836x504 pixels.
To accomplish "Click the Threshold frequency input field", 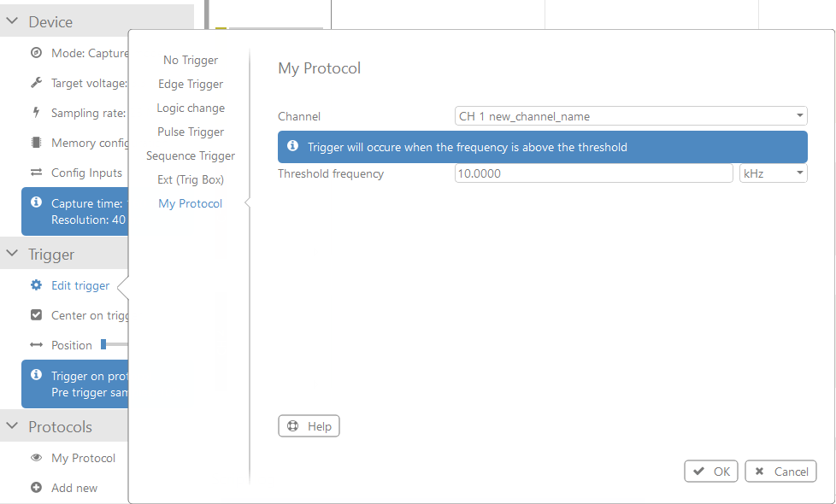I will pyautogui.click(x=593, y=173).
